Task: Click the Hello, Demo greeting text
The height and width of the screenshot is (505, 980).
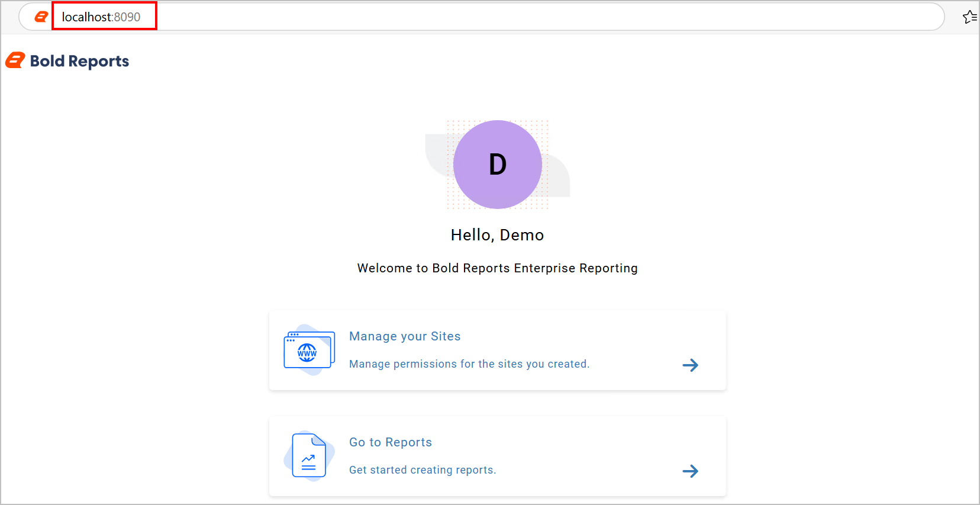Action: pyautogui.click(x=497, y=235)
